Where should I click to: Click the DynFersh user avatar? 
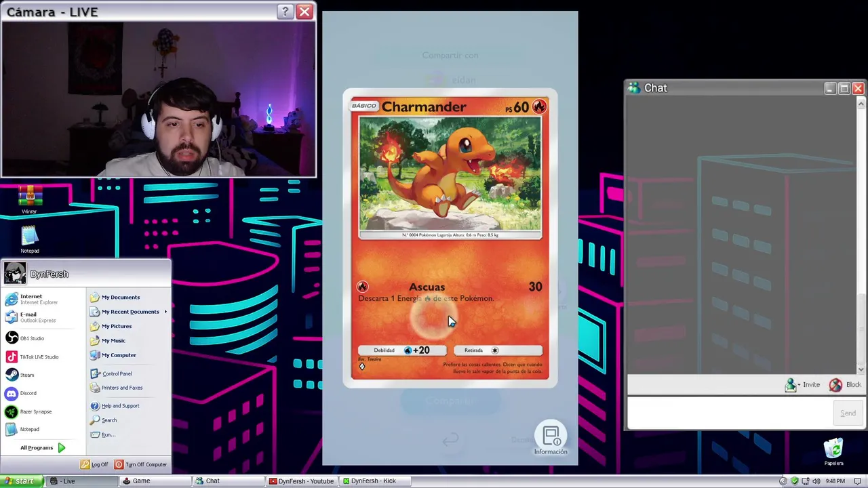(x=15, y=273)
